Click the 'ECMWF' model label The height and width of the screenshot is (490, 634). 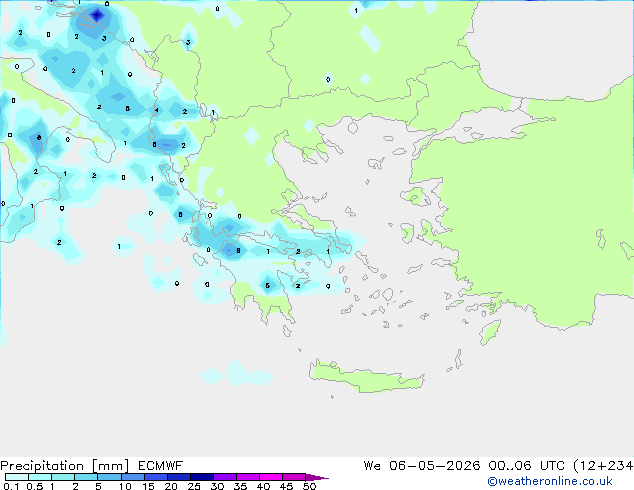161,466
